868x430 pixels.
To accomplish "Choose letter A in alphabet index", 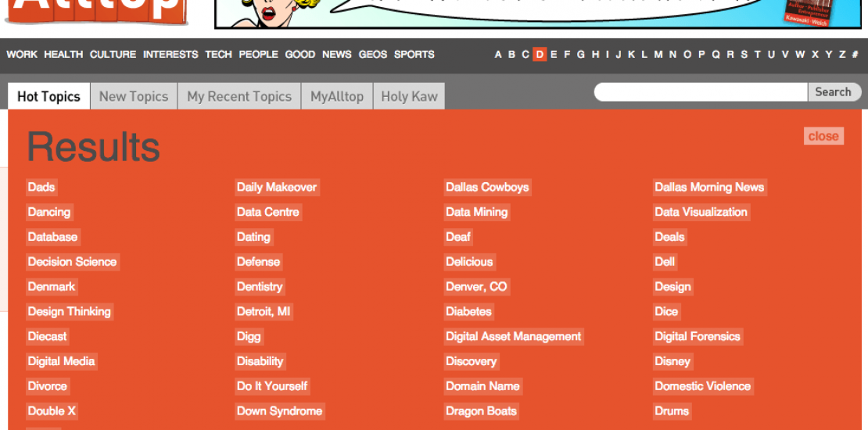I will point(498,55).
